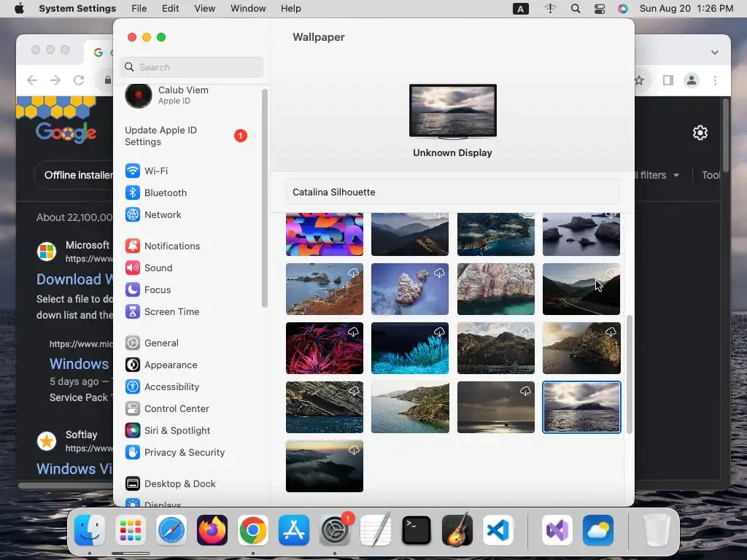Select layered rock cliff wallpaper

(325, 407)
